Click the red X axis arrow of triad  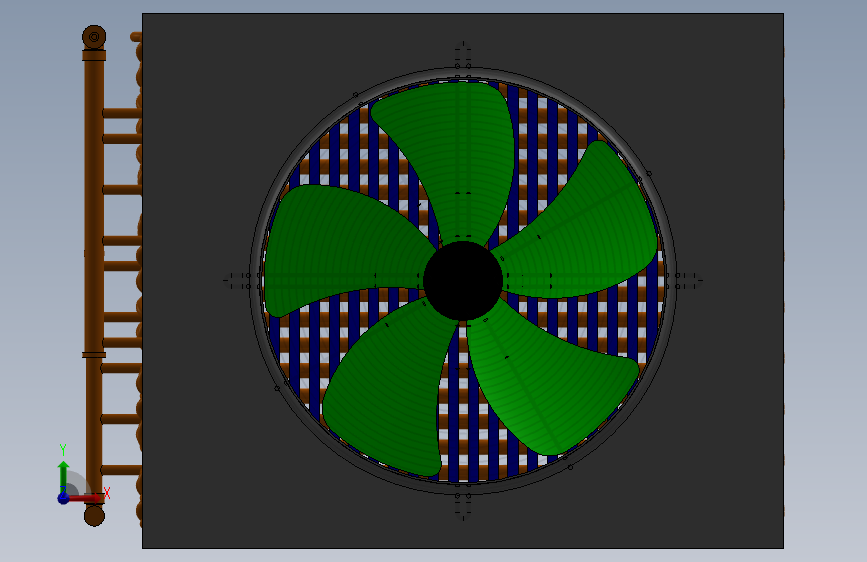click(x=86, y=498)
